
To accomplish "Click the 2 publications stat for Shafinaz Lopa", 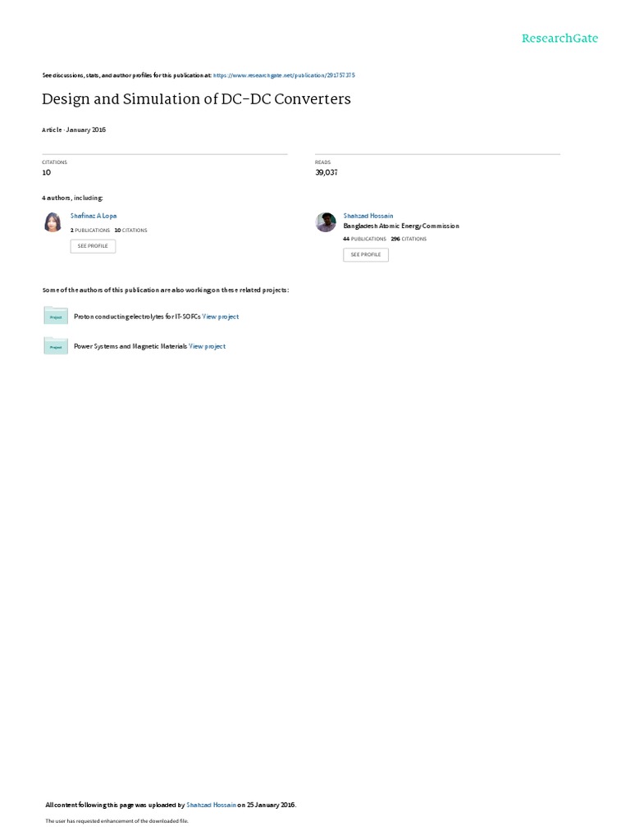I will (x=90, y=231).
